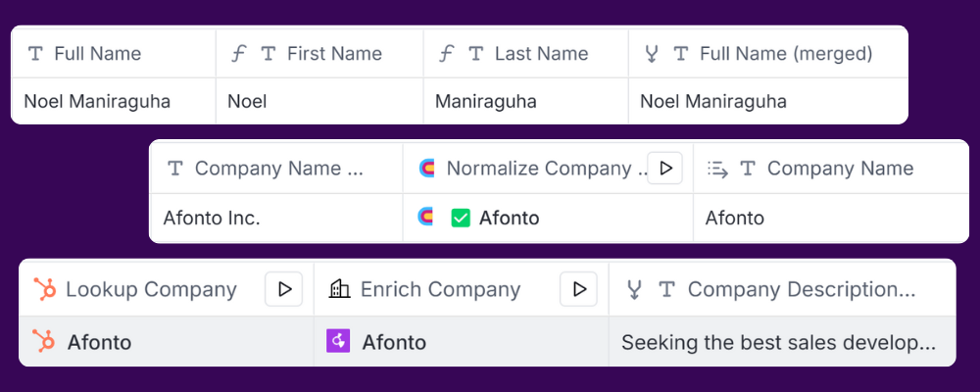Run the Enrich Company column play button
980x392 pixels.
tap(579, 289)
